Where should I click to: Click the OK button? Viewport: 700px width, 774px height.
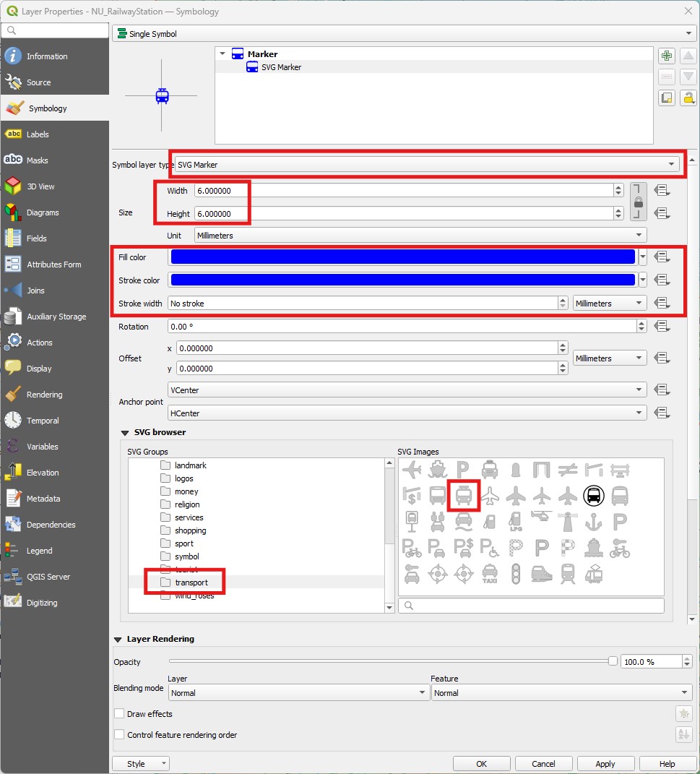pyautogui.click(x=481, y=764)
